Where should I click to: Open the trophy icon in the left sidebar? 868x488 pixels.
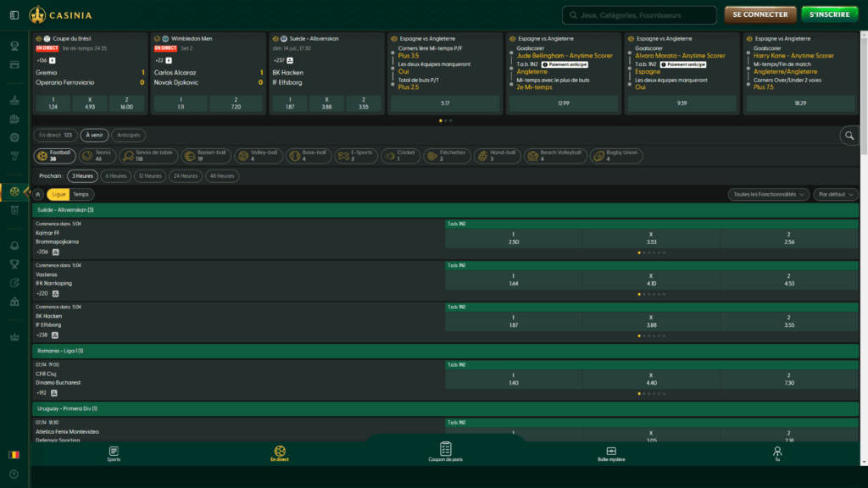14,46
